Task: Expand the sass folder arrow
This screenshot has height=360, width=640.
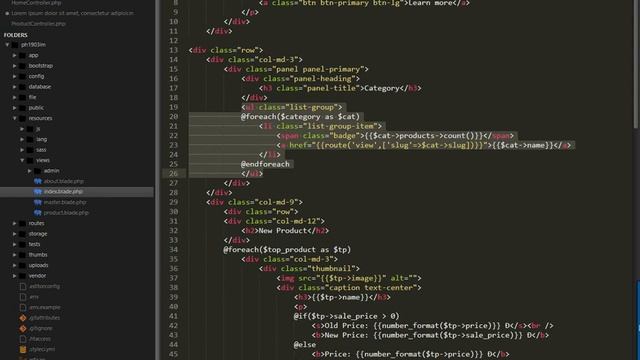Action: tap(22, 150)
